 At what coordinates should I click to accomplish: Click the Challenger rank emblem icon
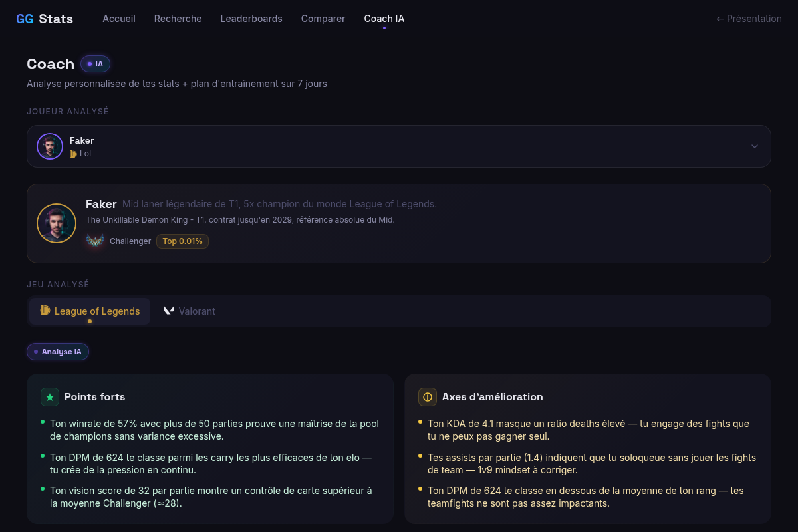pos(95,241)
